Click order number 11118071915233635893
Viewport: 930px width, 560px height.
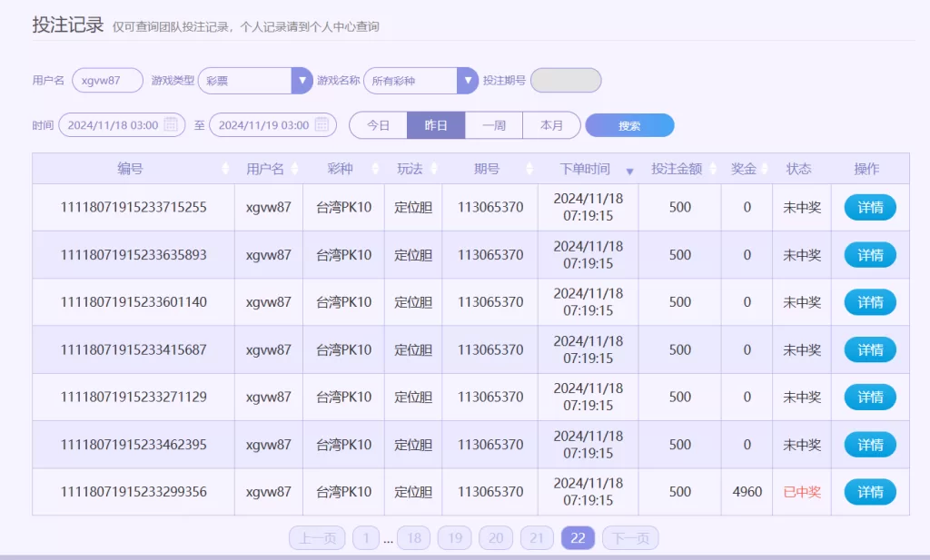(134, 255)
